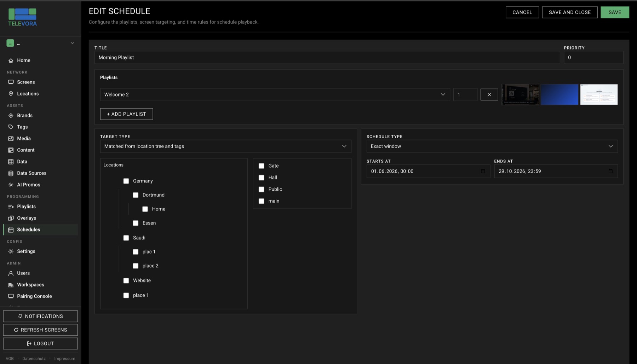Click the AI Promos sparkle icon

tap(11, 185)
